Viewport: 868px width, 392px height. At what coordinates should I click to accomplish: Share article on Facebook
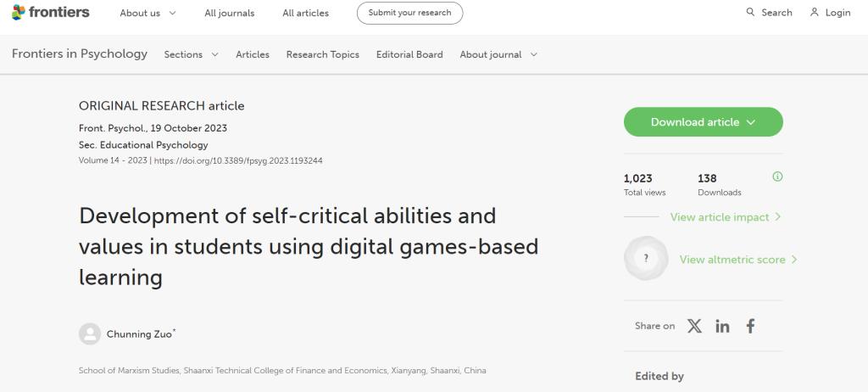(750, 326)
